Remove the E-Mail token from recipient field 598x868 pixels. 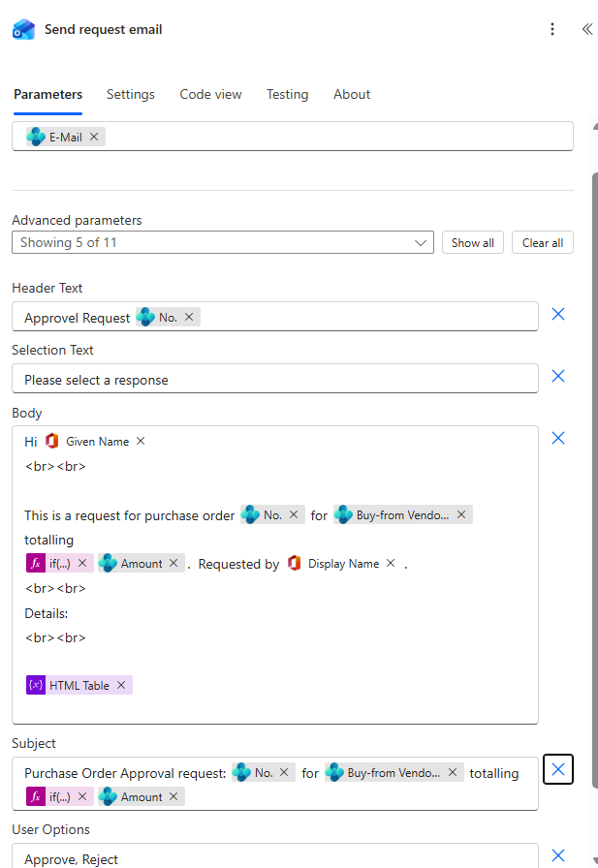pyautogui.click(x=94, y=137)
